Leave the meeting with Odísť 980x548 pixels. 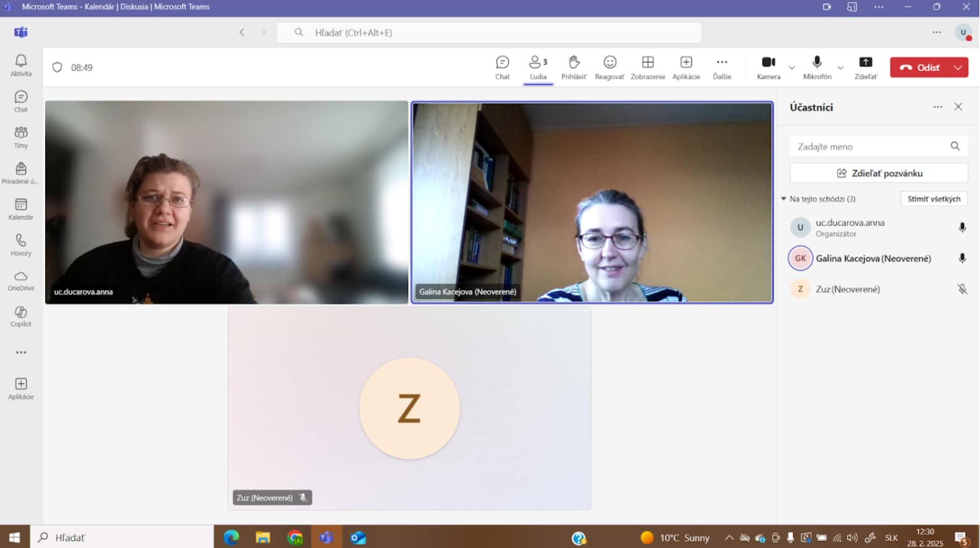(920, 67)
